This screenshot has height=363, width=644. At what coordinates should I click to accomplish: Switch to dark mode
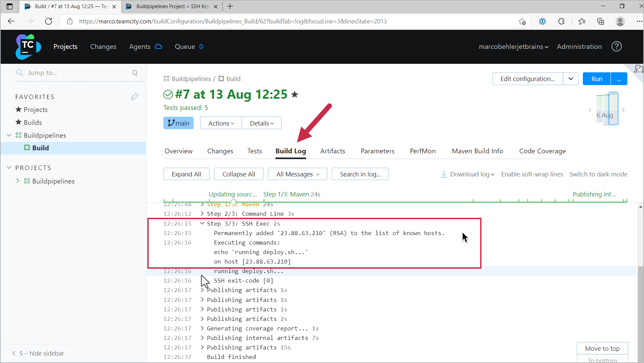click(598, 174)
